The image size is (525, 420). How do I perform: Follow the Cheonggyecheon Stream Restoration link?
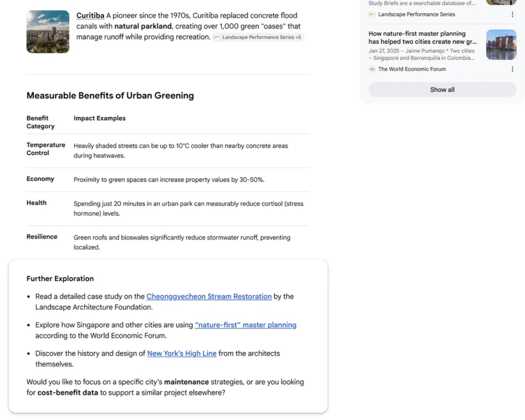tap(209, 296)
